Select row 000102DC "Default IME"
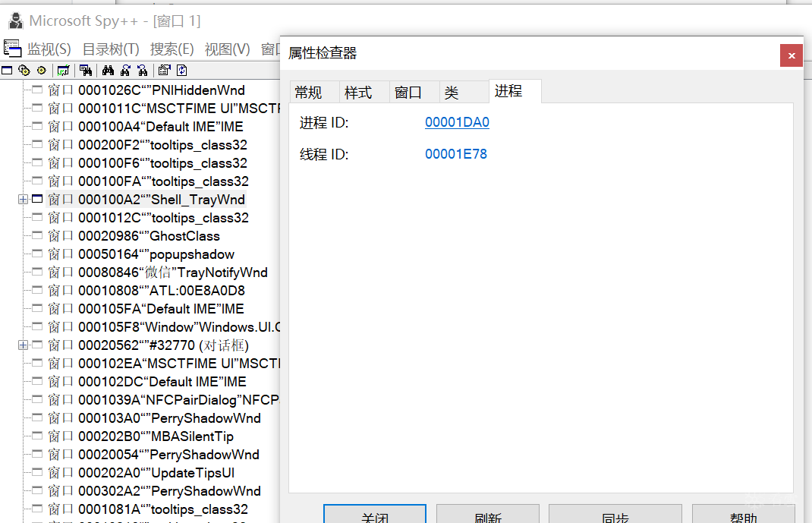Image resolution: width=812 pixels, height=523 pixels. point(147,381)
